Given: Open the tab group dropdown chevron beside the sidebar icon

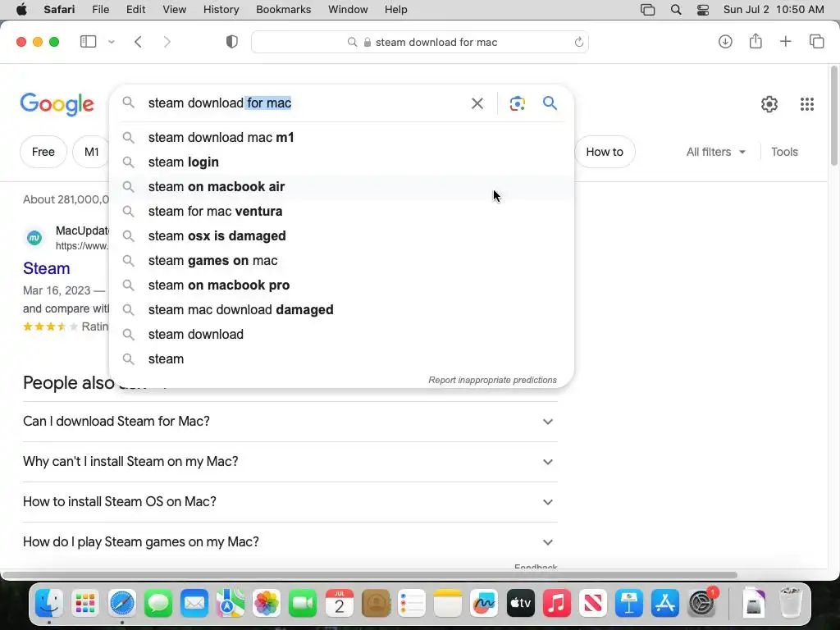Looking at the screenshot, I should point(112,42).
